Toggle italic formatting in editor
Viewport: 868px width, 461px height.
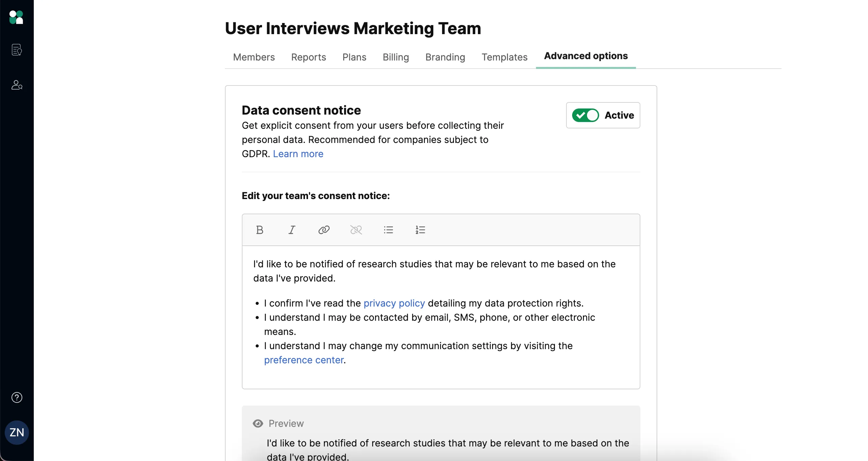point(292,230)
